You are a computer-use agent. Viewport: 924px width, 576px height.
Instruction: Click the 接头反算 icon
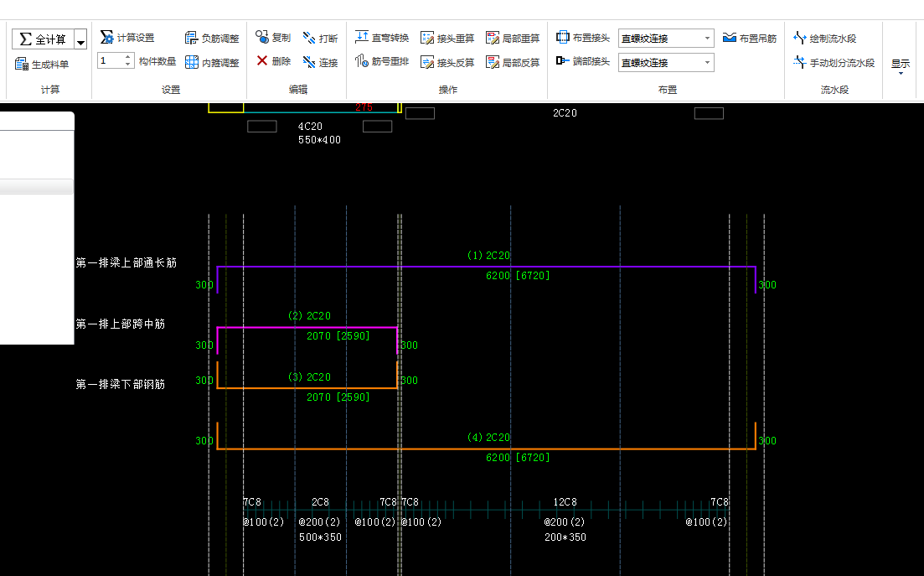click(x=427, y=62)
